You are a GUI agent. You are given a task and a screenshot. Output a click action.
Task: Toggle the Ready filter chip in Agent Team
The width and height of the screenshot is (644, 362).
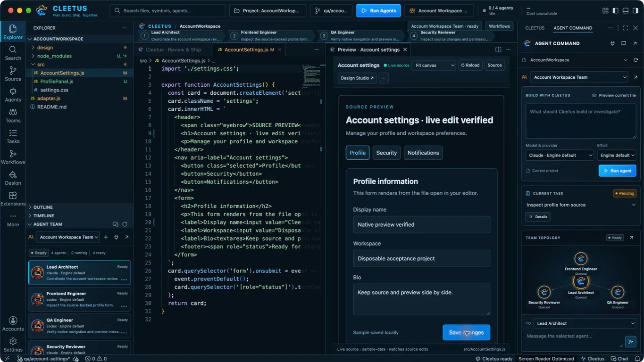tap(38, 253)
